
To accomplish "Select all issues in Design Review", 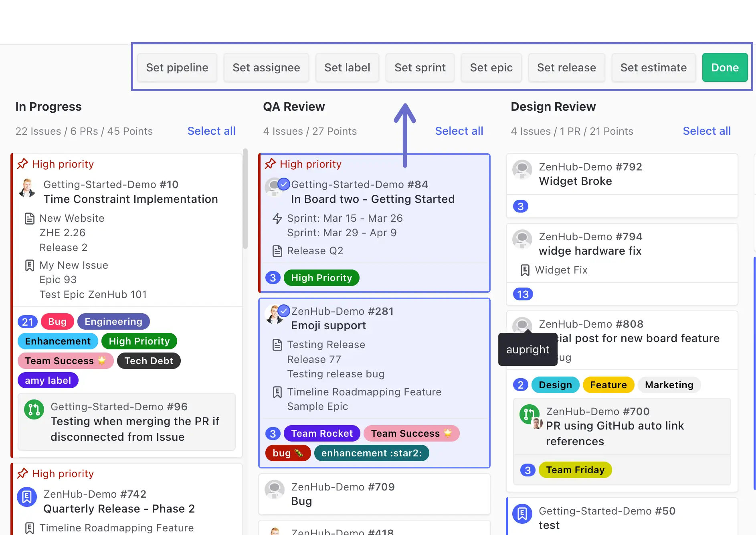I will pos(707,131).
